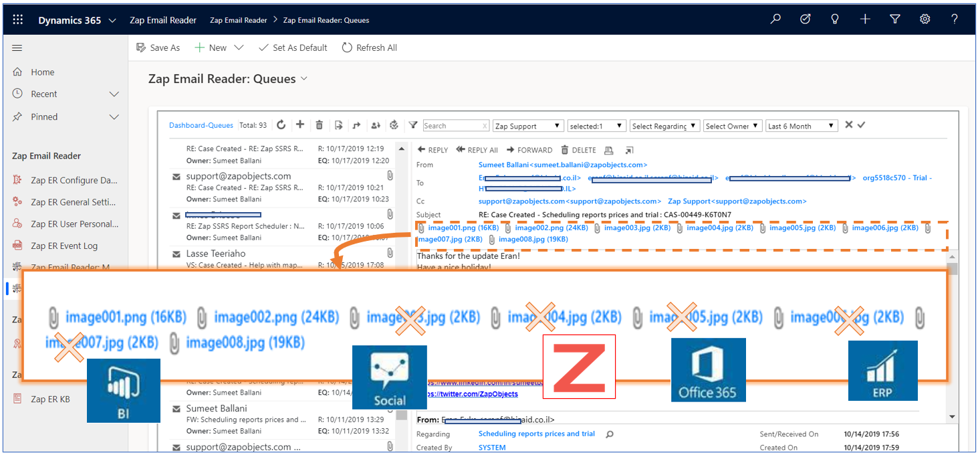Open advanced find funnel icon in top bar

[895, 19]
